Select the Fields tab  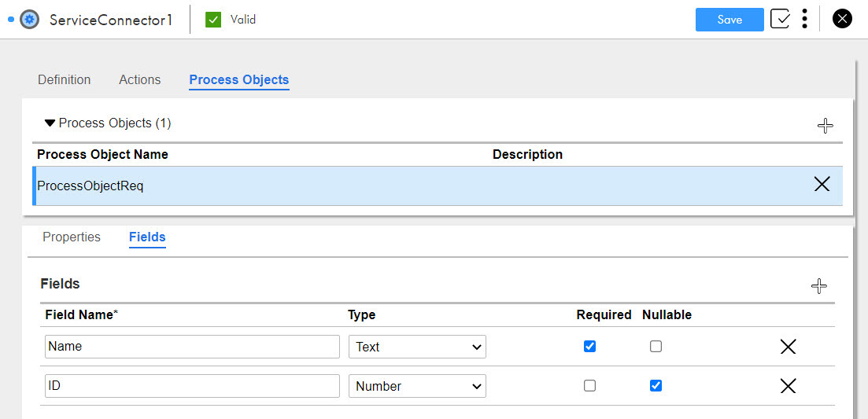(147, 237)
